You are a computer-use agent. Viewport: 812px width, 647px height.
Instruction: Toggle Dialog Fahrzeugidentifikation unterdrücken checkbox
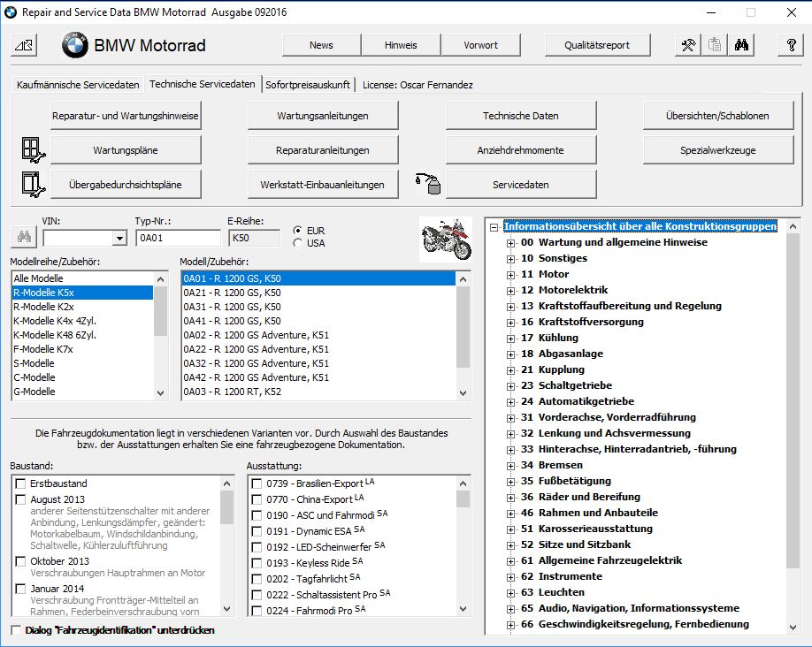tap(16, 630)
